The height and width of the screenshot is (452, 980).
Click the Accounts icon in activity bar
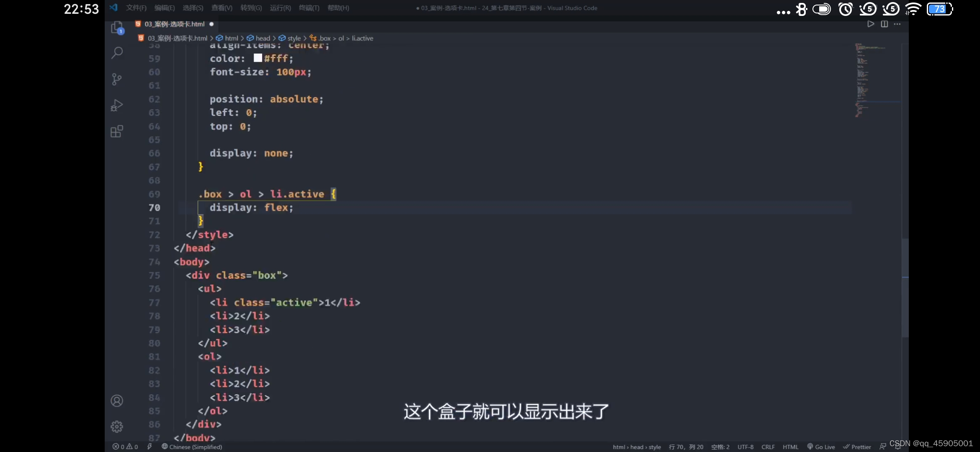pos(116,401)
